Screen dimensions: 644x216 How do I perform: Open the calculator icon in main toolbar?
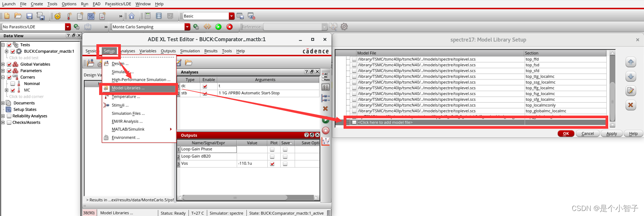148,16
